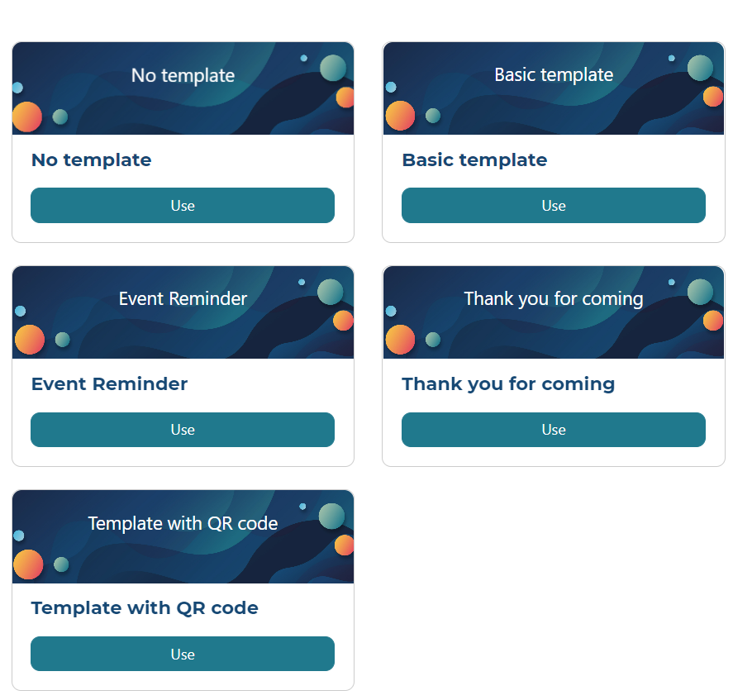The image size is (733, 700).
Task: Click white "Thank you for coming" banner text
Action: click(x=554, y=299)
